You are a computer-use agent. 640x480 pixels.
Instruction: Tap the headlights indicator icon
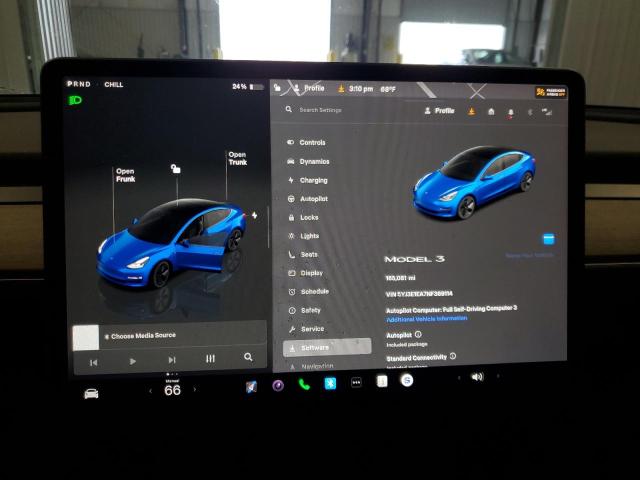pos(75,100)
